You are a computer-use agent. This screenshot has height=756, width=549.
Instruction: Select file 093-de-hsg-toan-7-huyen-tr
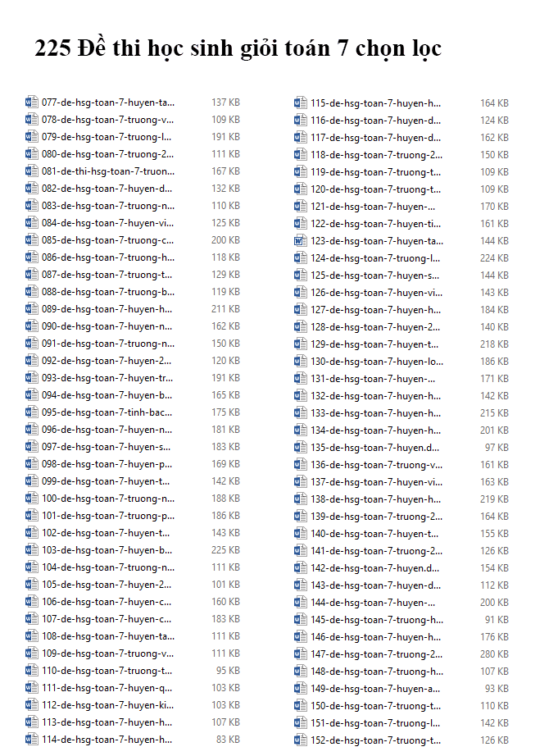click(107, 378)
